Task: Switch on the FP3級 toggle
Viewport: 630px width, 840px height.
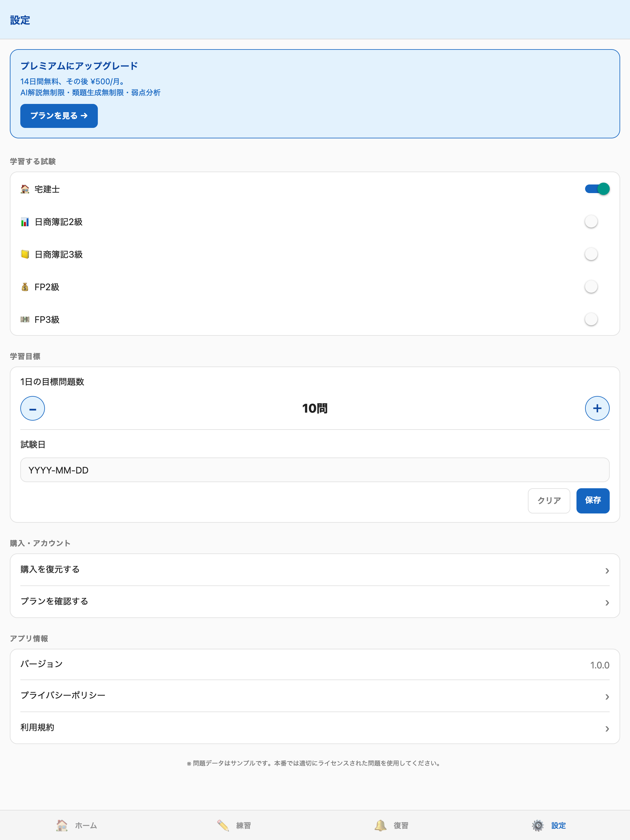Action: (597, 319)
